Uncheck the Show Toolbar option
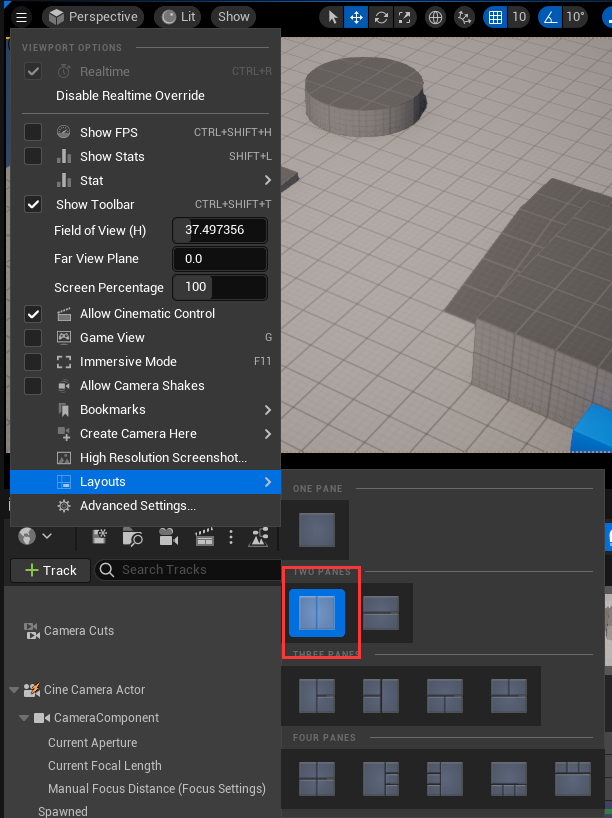 coord(33,205)
